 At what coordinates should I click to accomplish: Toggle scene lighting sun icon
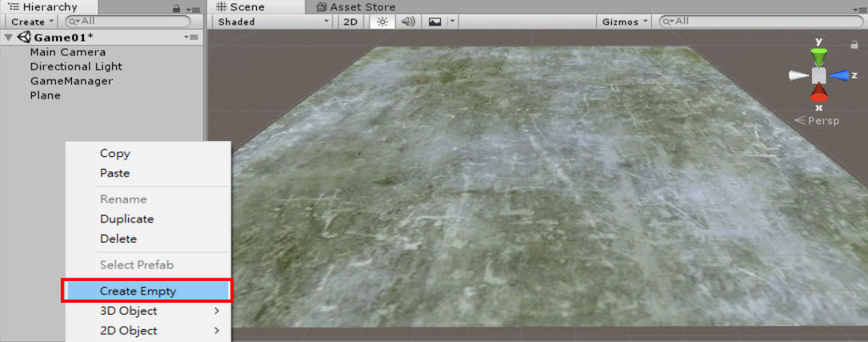[382, 21]
